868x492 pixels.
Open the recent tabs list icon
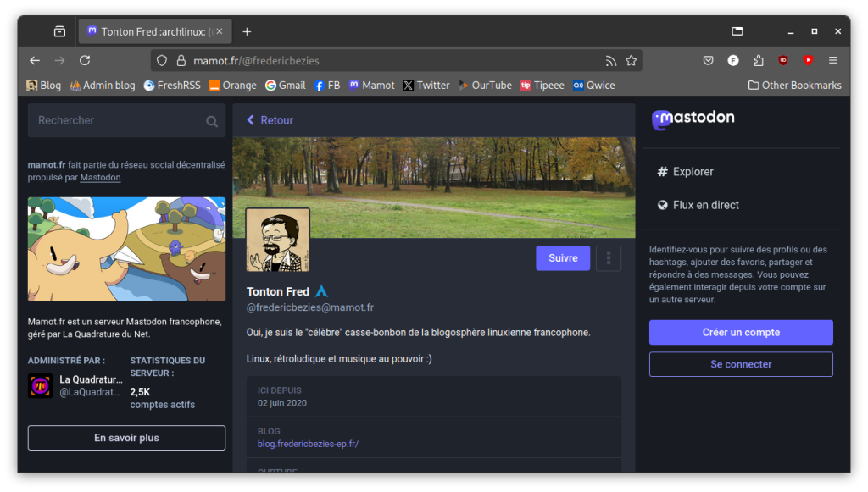click(60, 31)
